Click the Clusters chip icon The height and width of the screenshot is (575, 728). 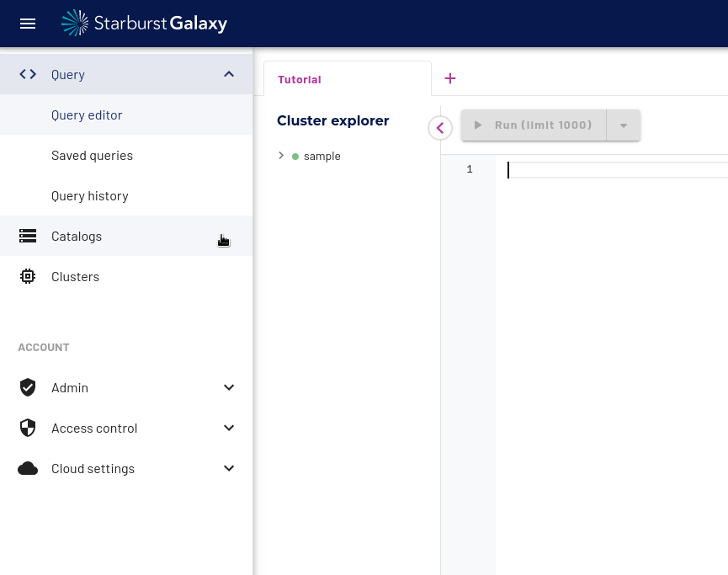click(x=28, y=276)
